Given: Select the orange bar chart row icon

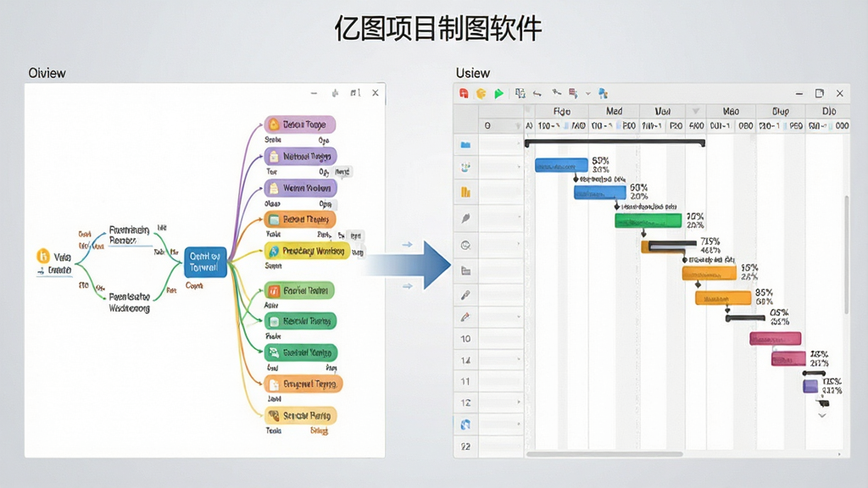Looking at the screenshot, I should click(465, 192).
